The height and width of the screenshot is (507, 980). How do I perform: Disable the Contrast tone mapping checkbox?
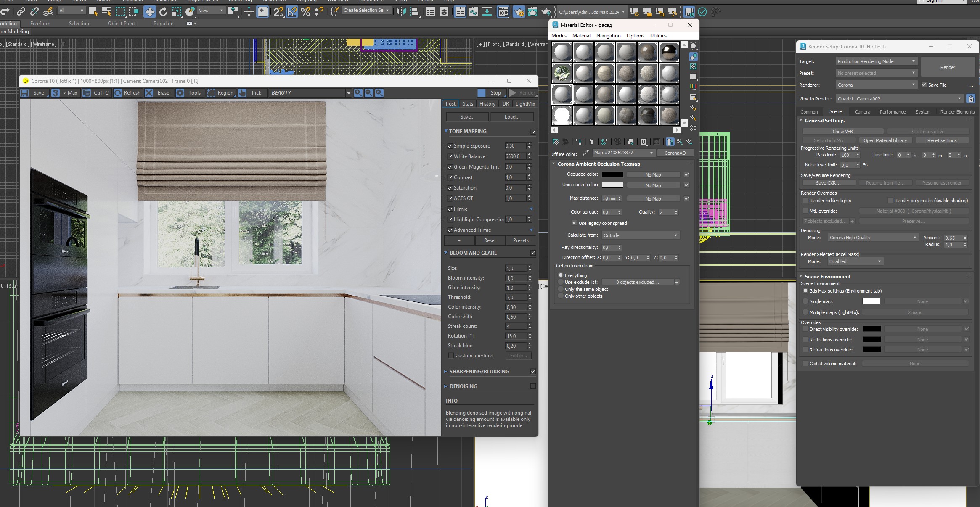click(450, 177)
